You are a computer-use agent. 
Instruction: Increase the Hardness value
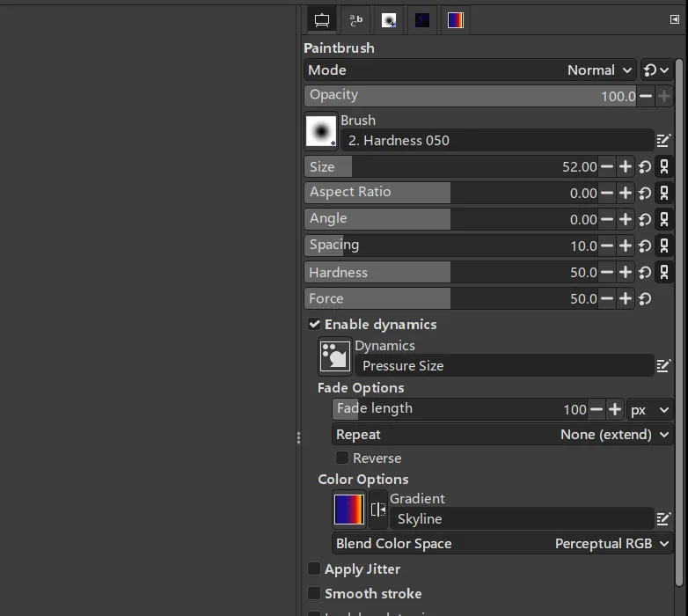click(626, 273)
